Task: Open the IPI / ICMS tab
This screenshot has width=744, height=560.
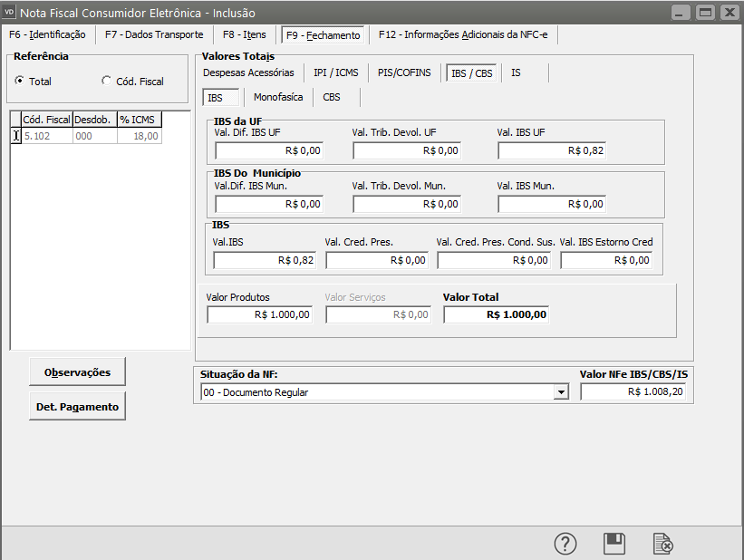Action: point(335,72)
